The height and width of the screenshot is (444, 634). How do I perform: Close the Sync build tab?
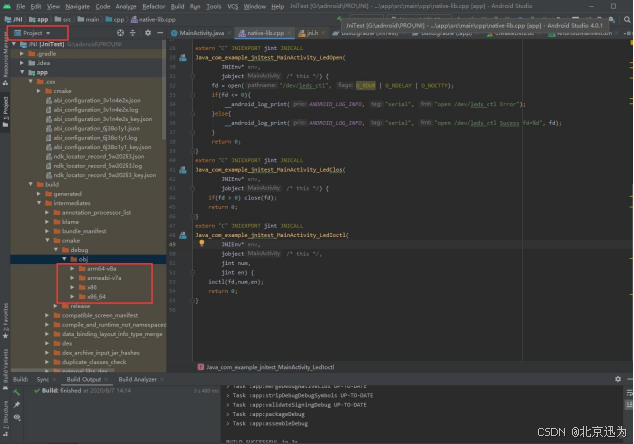click(54, 379)
